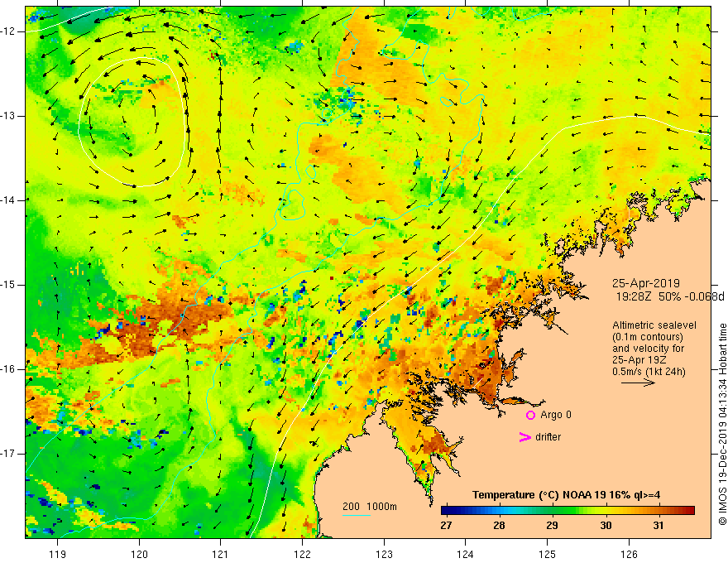Click the '200 1000m' depth label
Screen dimensions: 728x563
click(370, 507)
